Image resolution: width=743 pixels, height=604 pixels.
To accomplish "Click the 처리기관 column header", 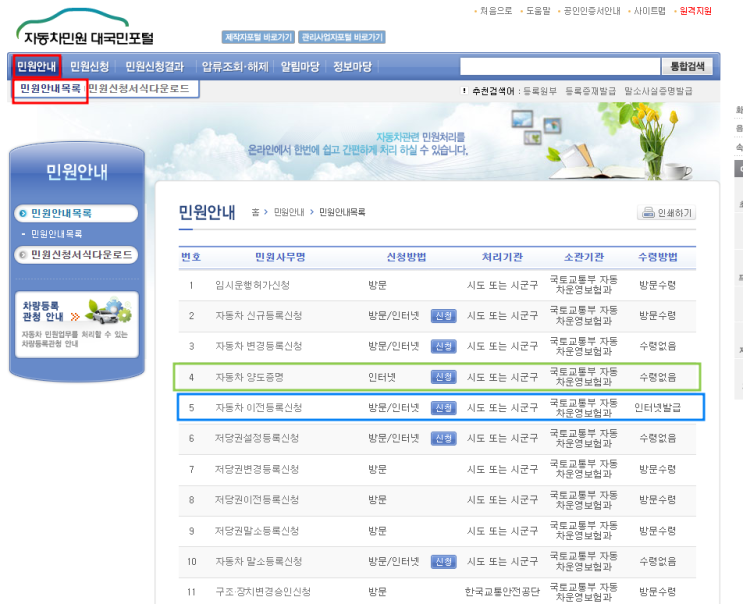I will [x=502, y=257].
